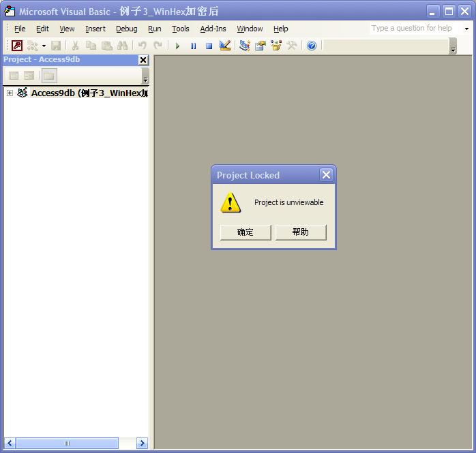The image size is (476, 453).
Task: Click the Copy toolbar icon
Action: (91, 46)
